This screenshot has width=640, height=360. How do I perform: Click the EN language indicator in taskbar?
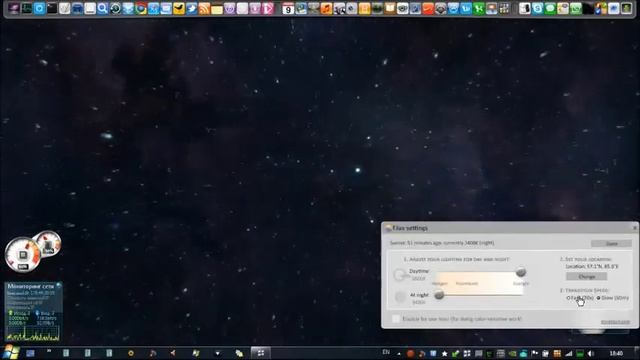coord(386,352)
